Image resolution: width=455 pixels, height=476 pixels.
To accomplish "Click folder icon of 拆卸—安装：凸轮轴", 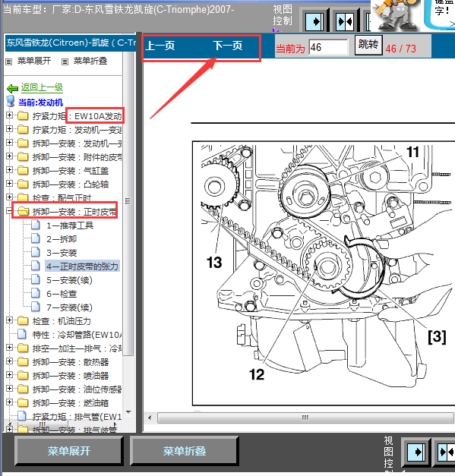I will [23, 184].
